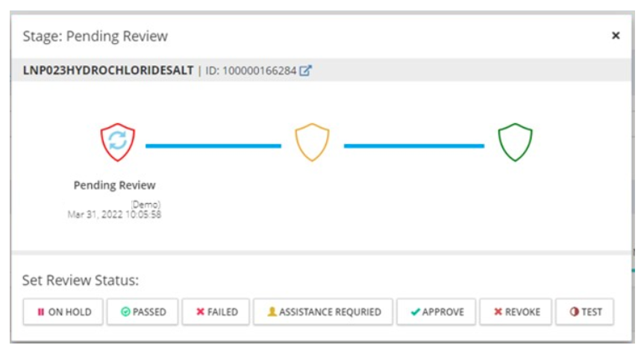The image size is (644, 354).
Task: Revoke the review status
Action: 516,312
